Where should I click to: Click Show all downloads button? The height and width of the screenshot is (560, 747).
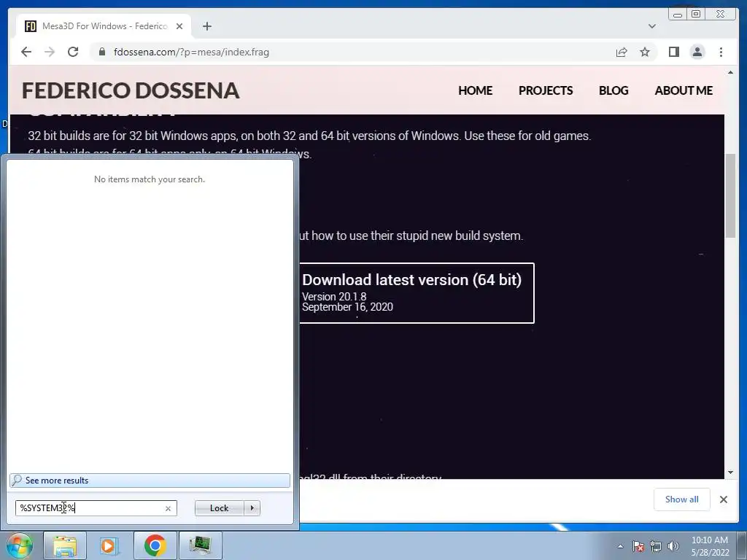pos(682,499)
